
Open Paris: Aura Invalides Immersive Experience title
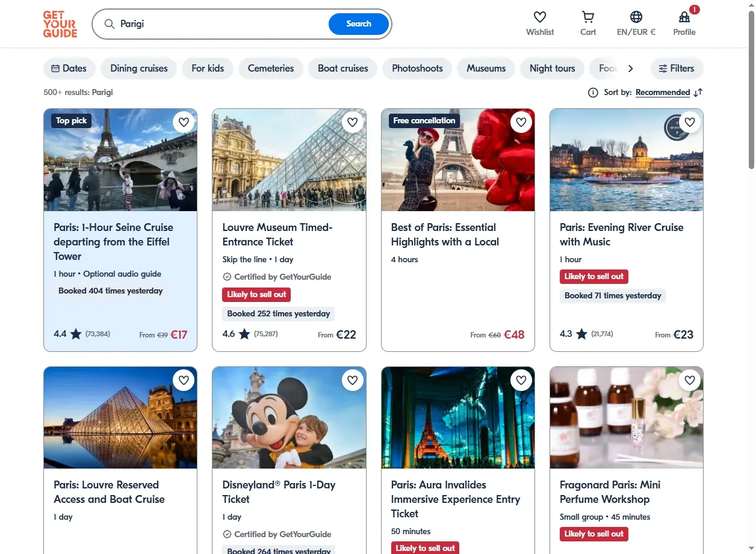pyautogui.click(x=456, y=499)
